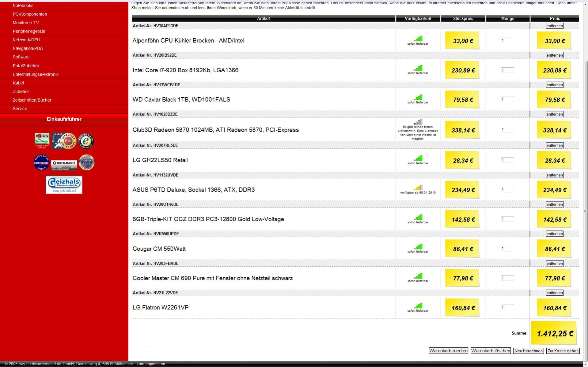Open the Navigation/PDA category
The height and width of the screenshot is (367, 588).
[28, 48]
